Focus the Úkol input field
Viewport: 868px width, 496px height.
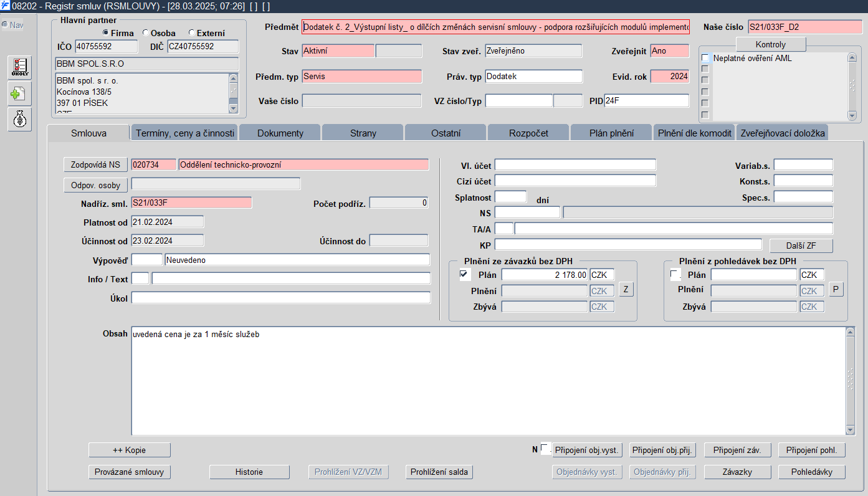tap(281, 298)
